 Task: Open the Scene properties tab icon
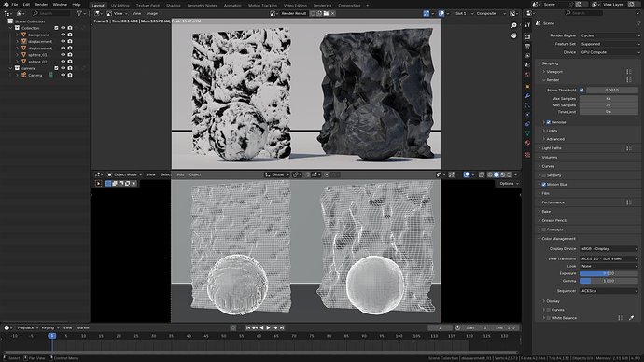pyautogui.click(x=527, y=65)
